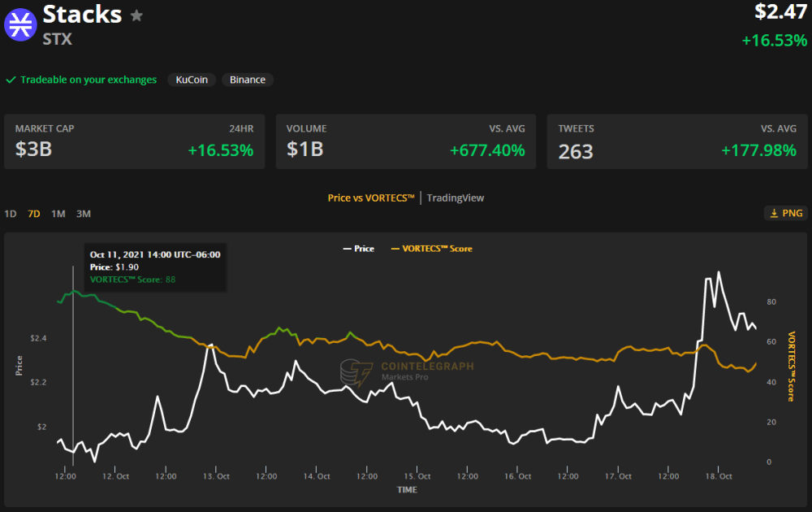Toggle the favorite star next to Stacks
The height and width of the screenshot is (512, 812).
pos(136,15)
